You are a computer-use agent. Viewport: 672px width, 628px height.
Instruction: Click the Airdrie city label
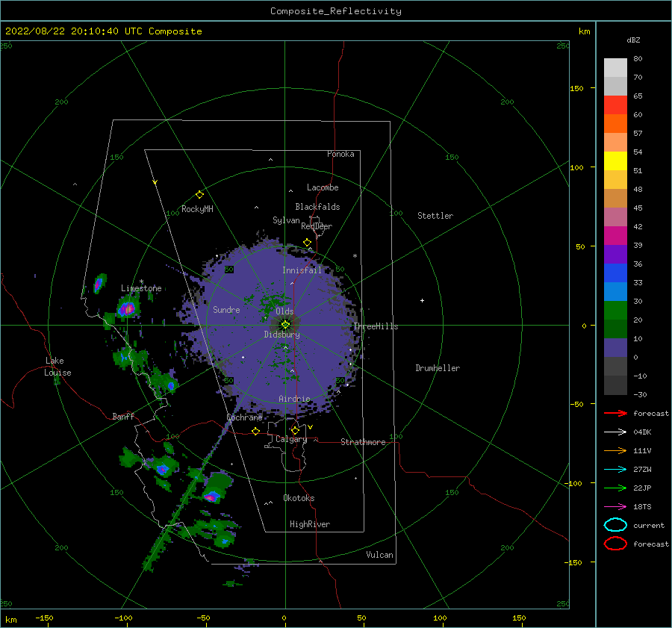click(x=294, y=399)
